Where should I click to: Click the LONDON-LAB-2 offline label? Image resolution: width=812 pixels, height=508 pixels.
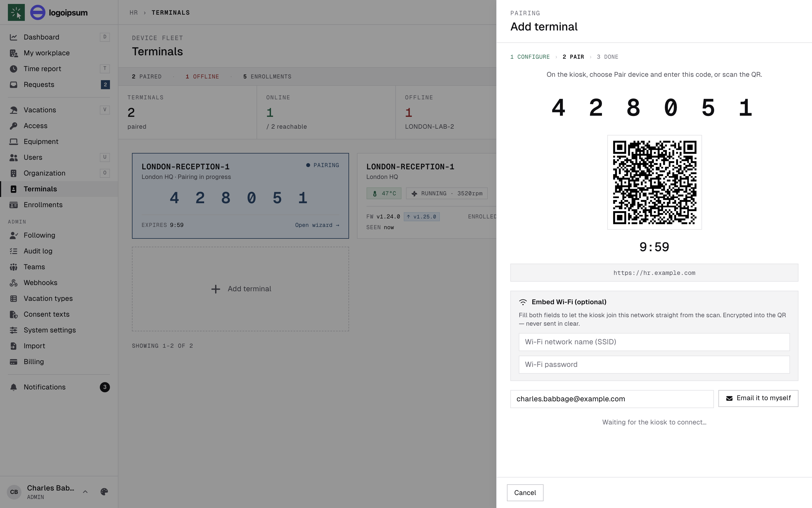pos(429,127)
